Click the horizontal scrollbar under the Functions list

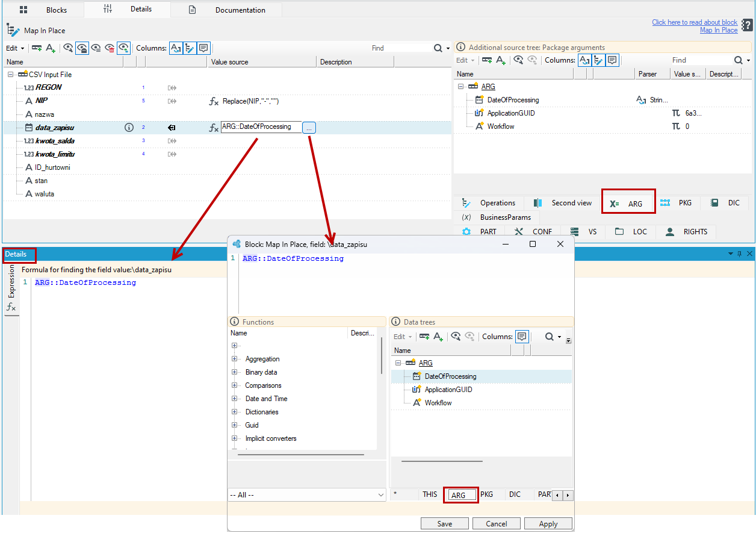coord(301,455)
